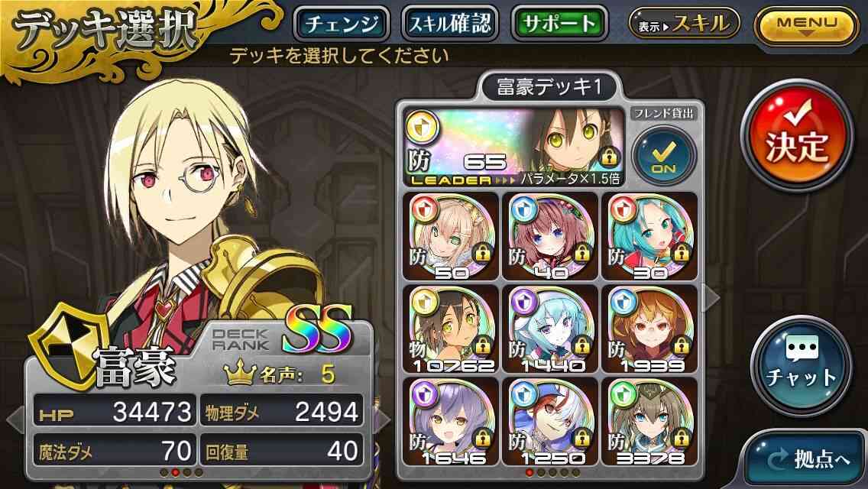Image resolution: width=868 pixels, height=489 pixels.
Task: Open the MENU dropdown
Action: [x=807, y=26]
